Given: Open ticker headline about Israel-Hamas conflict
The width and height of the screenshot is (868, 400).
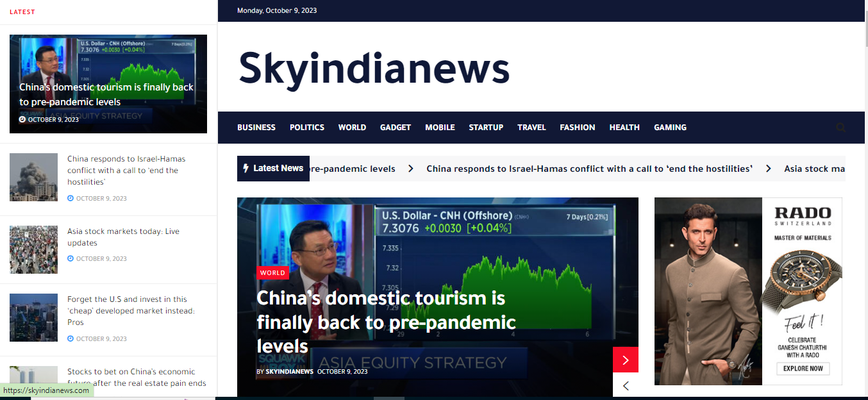Looking at the screenshot, I should [589, 169].
